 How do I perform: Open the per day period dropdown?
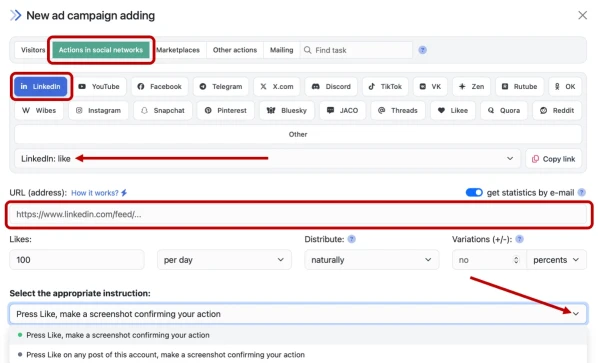click(x=224, y=260)
